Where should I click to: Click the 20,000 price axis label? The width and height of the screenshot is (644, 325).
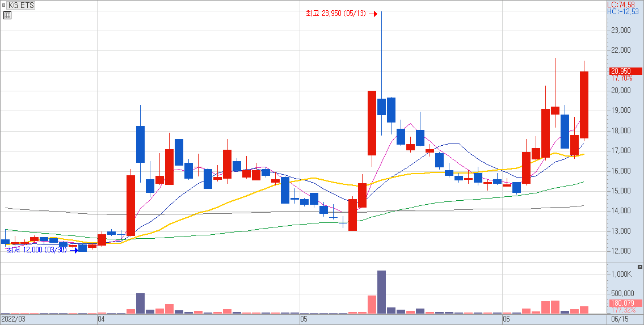621,91
